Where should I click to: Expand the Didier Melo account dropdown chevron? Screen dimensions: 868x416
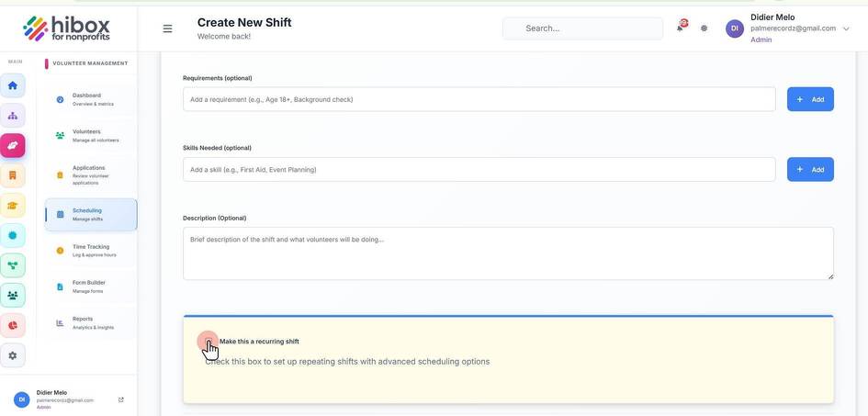click(846, 28)
